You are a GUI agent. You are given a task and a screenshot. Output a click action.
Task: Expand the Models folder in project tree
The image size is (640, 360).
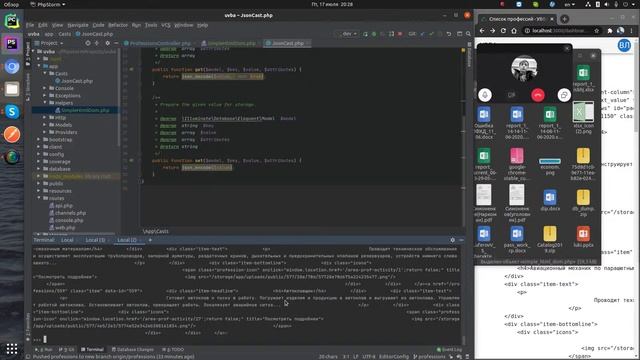click(x=45, y=125)
